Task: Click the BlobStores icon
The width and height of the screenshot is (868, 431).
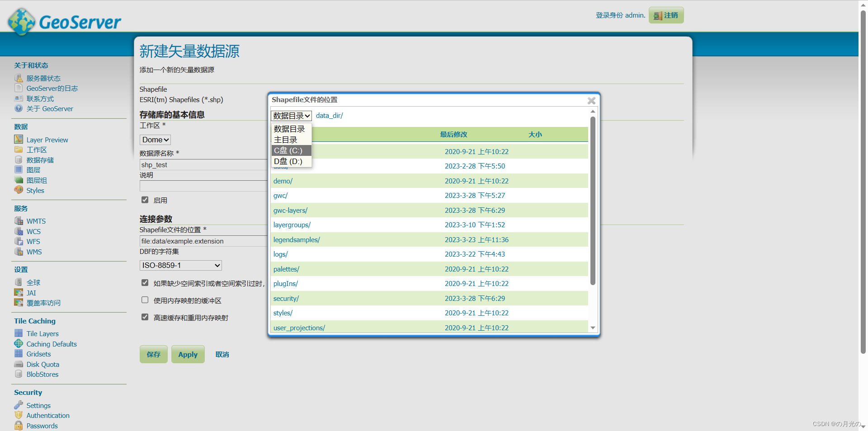Action: point(19,374)
